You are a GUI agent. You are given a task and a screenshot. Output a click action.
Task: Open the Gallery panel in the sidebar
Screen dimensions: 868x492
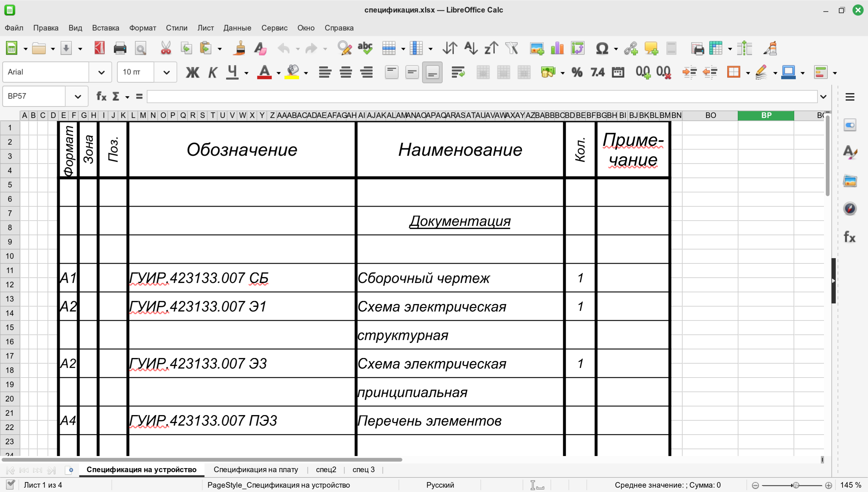(849, 181)
